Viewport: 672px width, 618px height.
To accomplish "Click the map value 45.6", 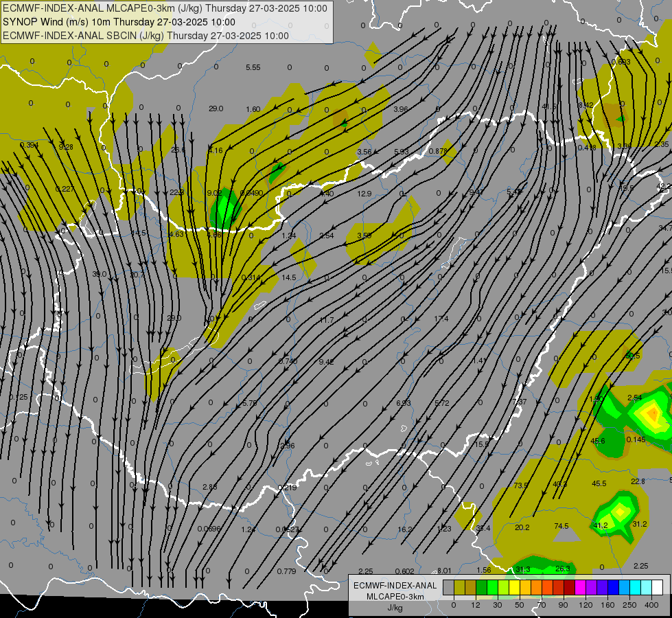I will pyautogui.click(x=597, y=441).
